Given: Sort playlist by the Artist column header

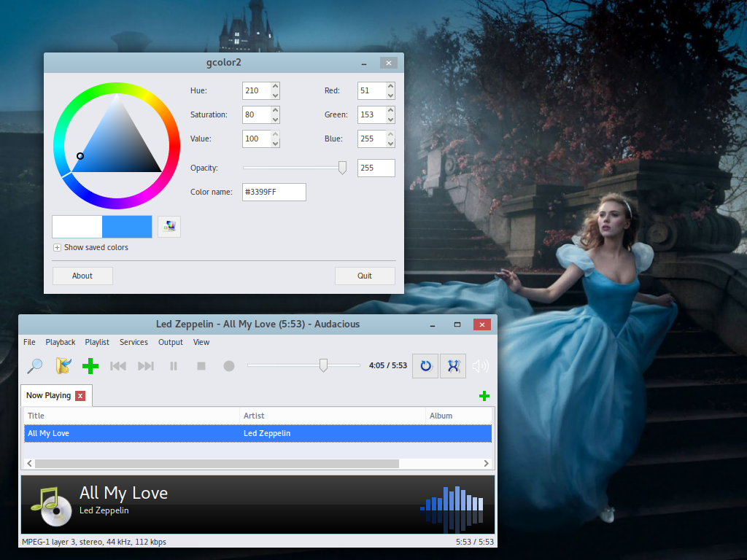Looking at the screenshot, I should coord(333,416).
